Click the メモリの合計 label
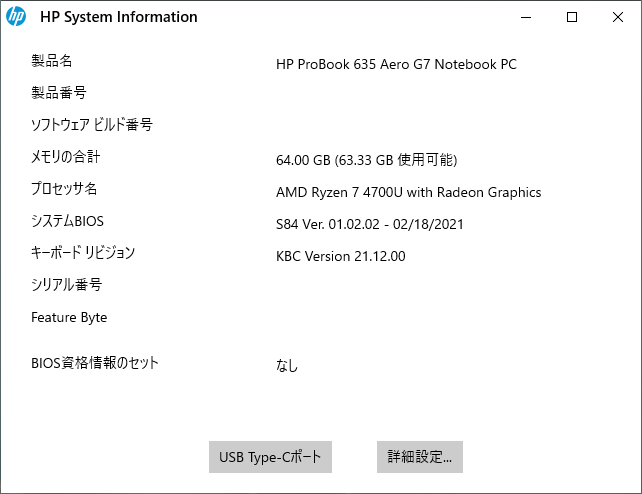The width and height of the screenshot is (642, 494). click(66, 157)
